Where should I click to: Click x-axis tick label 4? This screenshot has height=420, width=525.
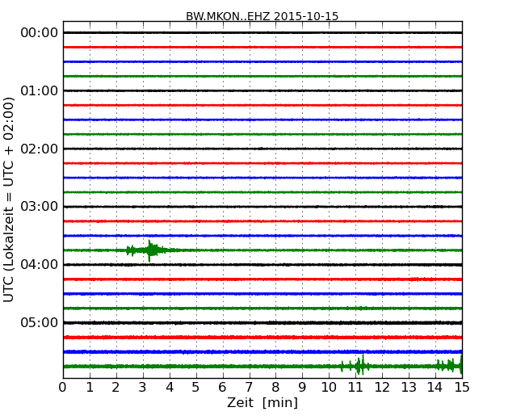(x=170, y=388)
